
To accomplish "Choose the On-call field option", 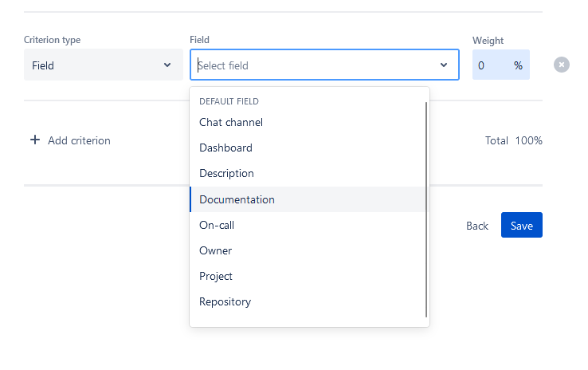I will pyautogui.click(x=217, y=225).
